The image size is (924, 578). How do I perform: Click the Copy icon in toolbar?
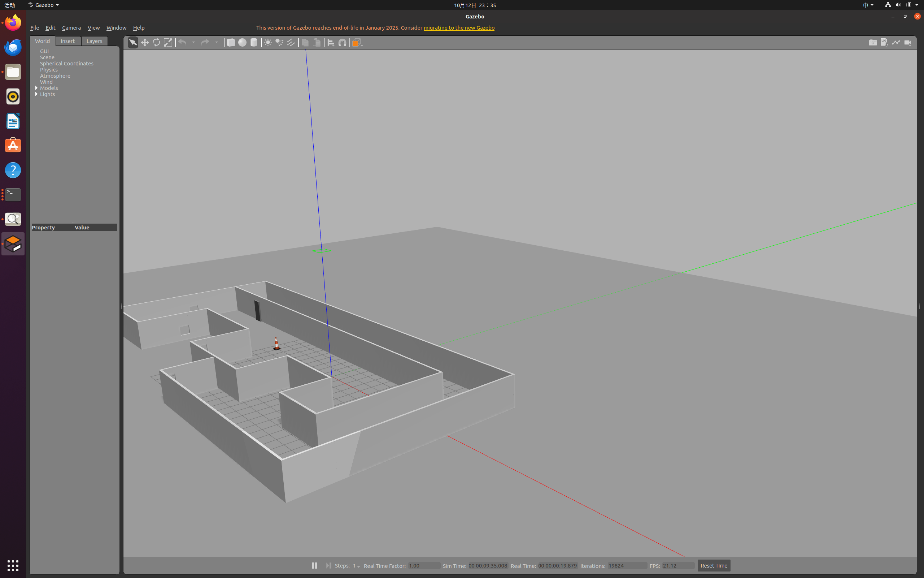(x=305, y=42)
